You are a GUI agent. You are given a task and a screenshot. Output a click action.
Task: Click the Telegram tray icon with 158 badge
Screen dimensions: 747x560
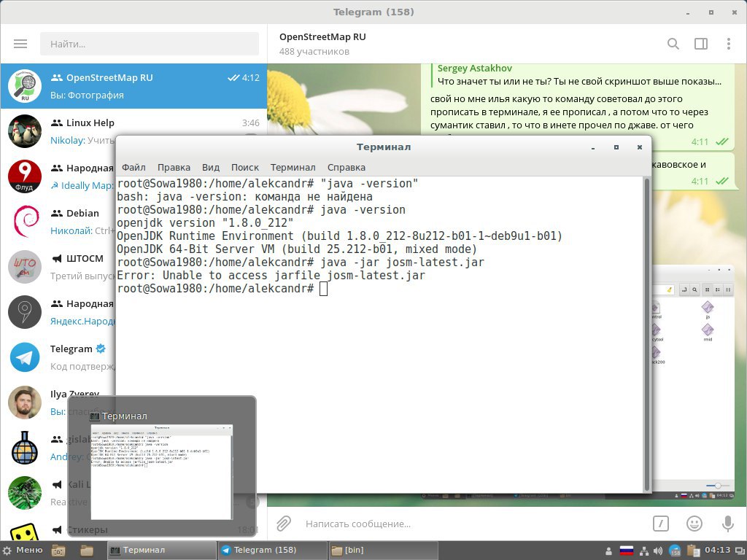pos(675,551)
